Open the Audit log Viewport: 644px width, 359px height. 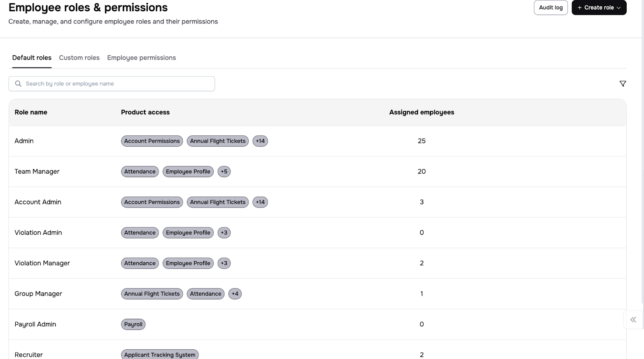click(550, 8)
